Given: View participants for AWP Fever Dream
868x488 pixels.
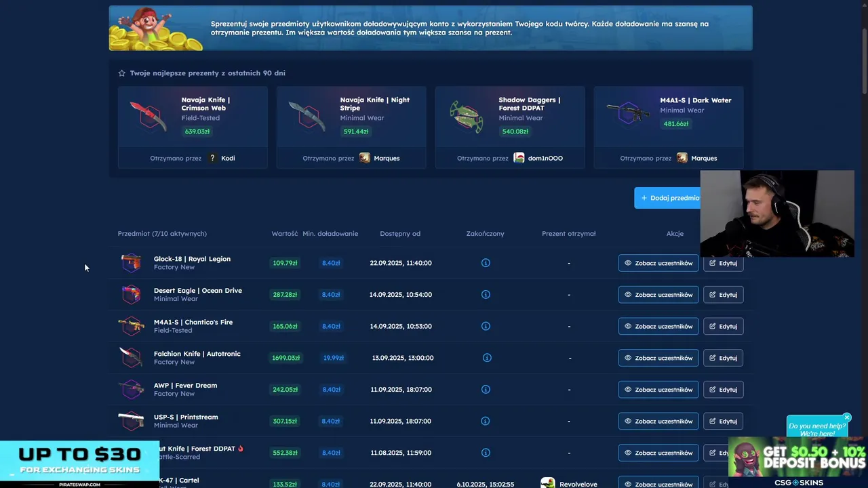Looking at the screenshot, I should [x=658, y=390].
